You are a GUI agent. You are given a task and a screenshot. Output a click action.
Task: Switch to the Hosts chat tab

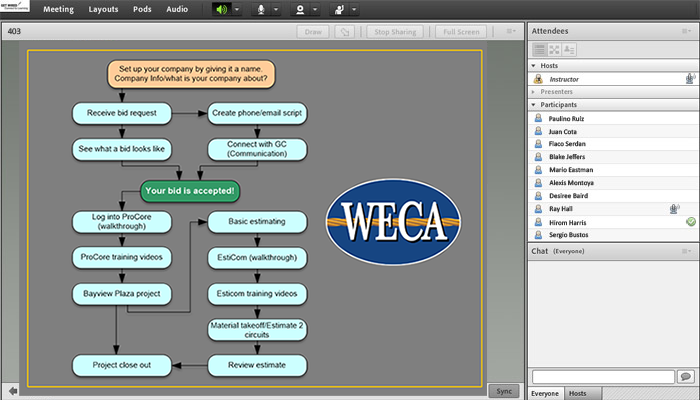coord(578,393)
